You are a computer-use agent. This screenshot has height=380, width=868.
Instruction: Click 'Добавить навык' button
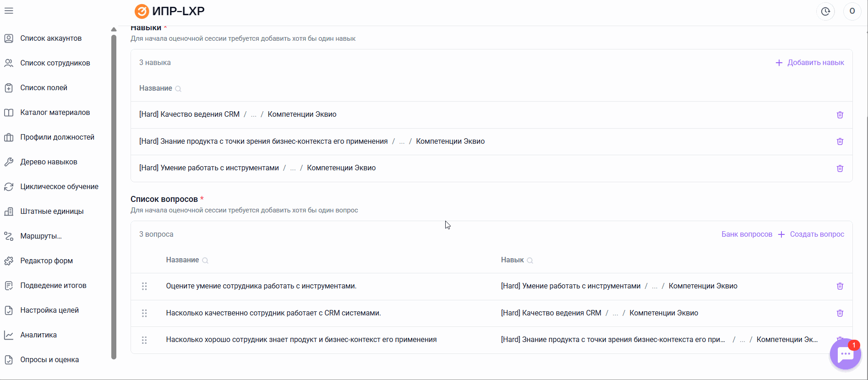810,63
